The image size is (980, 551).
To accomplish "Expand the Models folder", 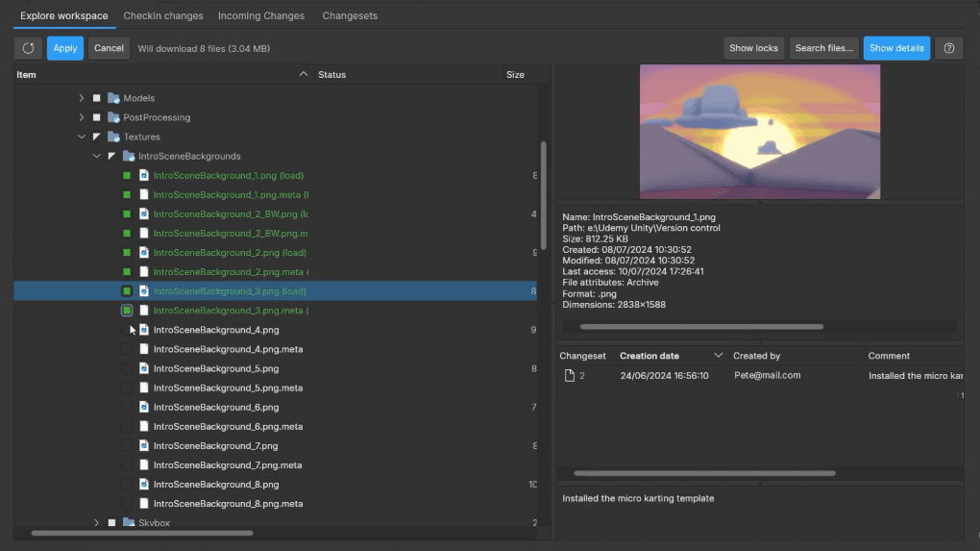I will coord(82,98).
